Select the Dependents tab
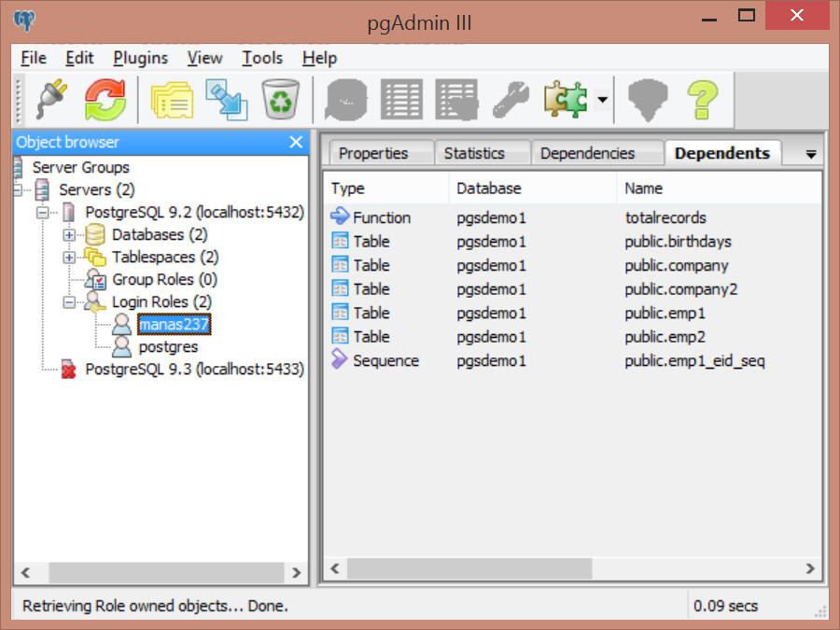Screen dimensions: 840x630 point(721,153)
